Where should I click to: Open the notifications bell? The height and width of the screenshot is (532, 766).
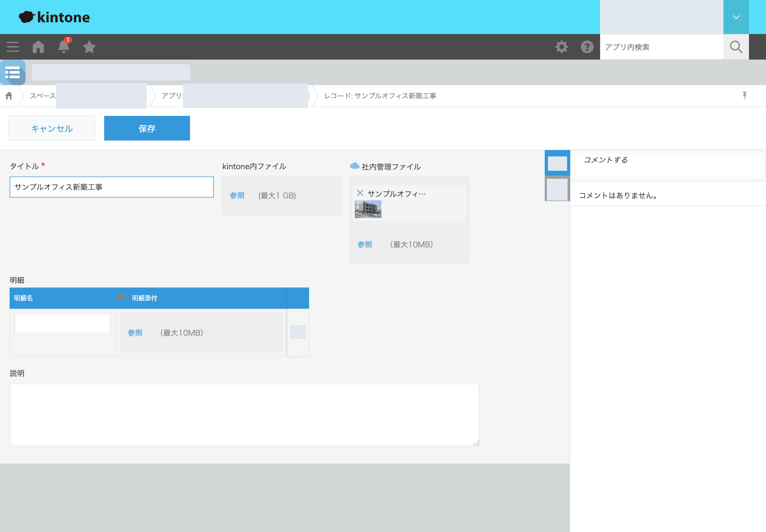[64, 46]
